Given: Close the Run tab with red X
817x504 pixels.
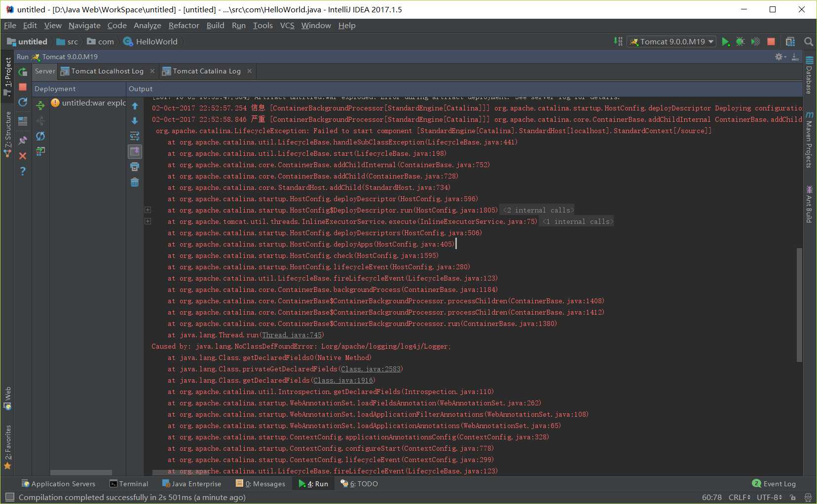Looking at the screenshot, I should [x=23, y=156].
